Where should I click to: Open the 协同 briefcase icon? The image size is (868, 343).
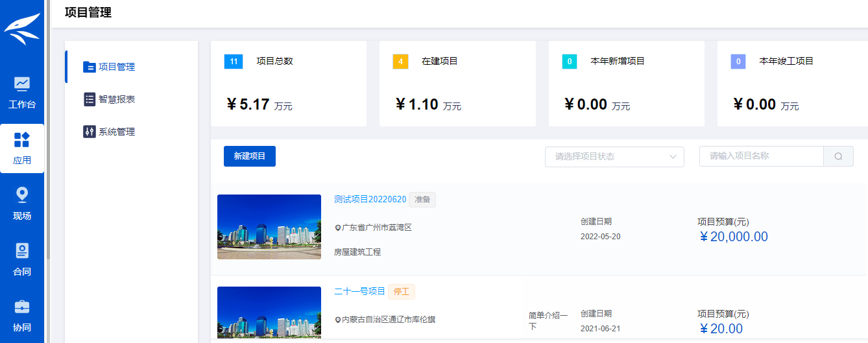point(22,307)
